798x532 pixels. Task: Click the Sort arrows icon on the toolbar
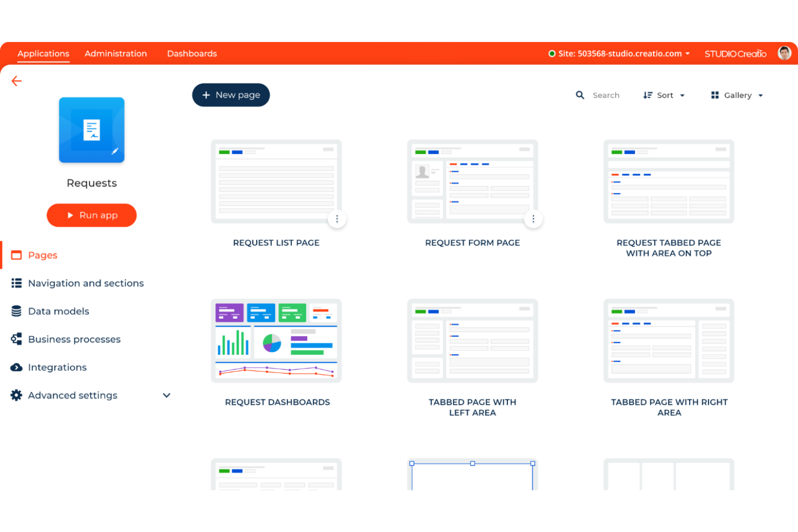648,95
